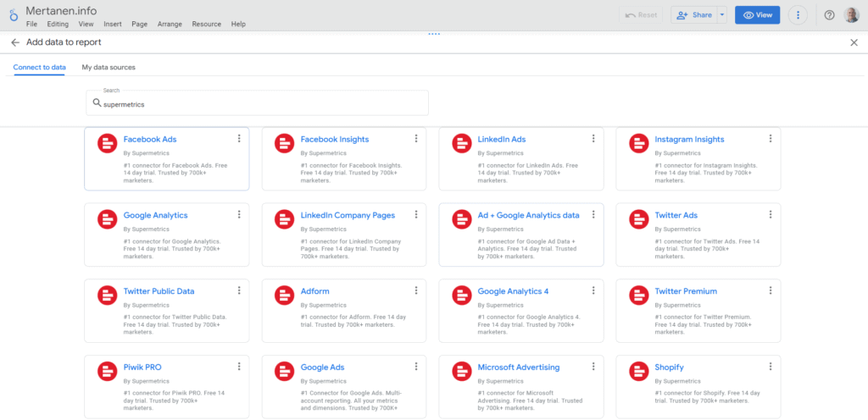Select the LinkedIn Company Pages connector title

348,216
